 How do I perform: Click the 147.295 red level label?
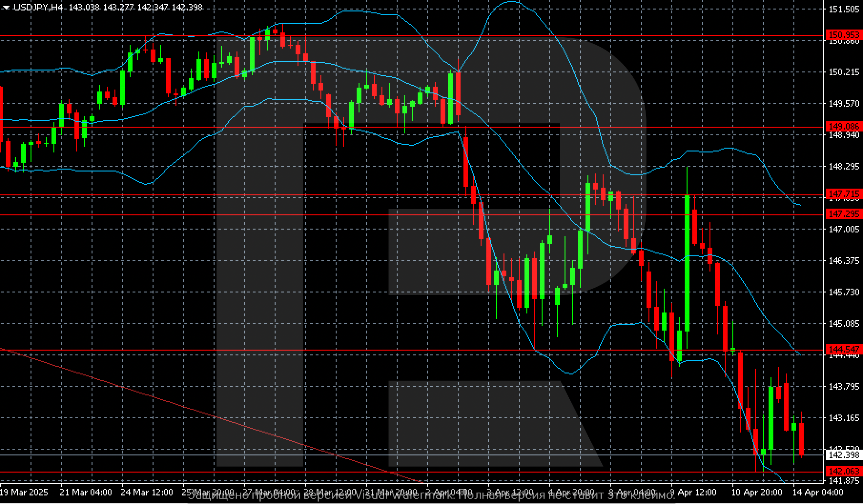(844, 214)
